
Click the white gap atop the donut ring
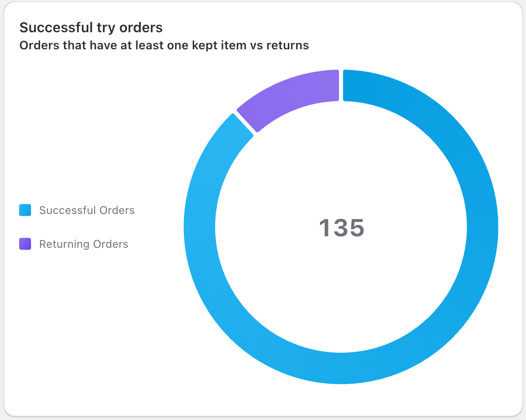[341, 85]
